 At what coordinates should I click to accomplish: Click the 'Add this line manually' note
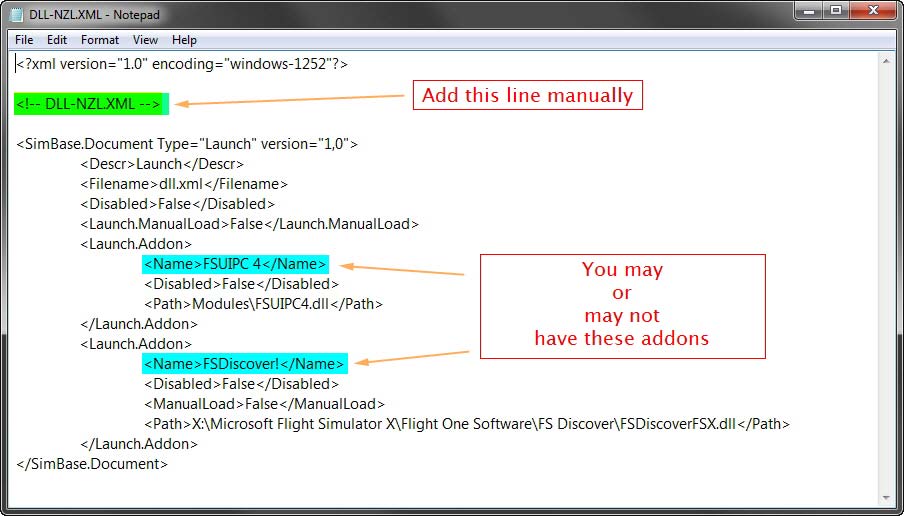tap(527, 96)
